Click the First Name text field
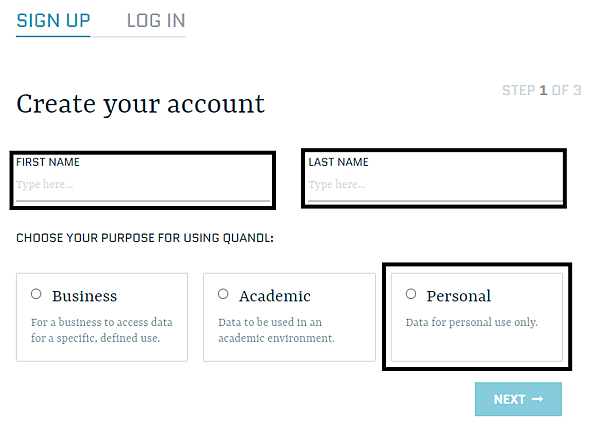The width and height of the screenshot is (600, 429). pyautogui.click(x=141, y=185)
